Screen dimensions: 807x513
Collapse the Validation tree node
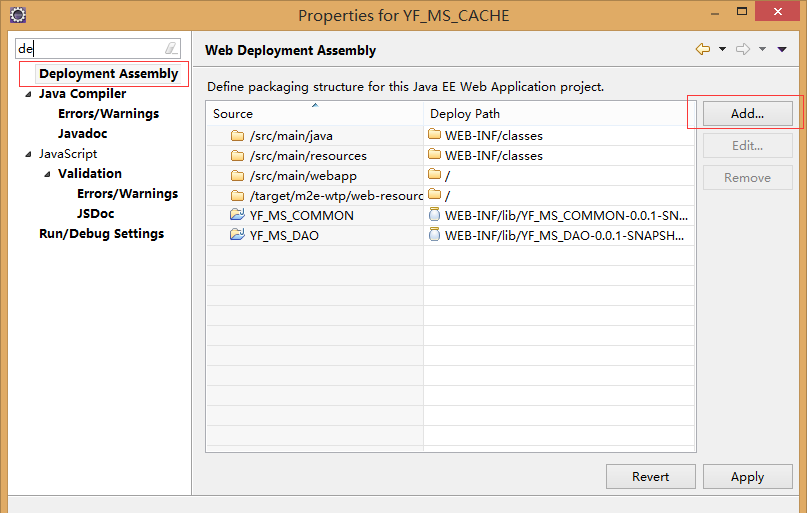[x=47, y=174]
